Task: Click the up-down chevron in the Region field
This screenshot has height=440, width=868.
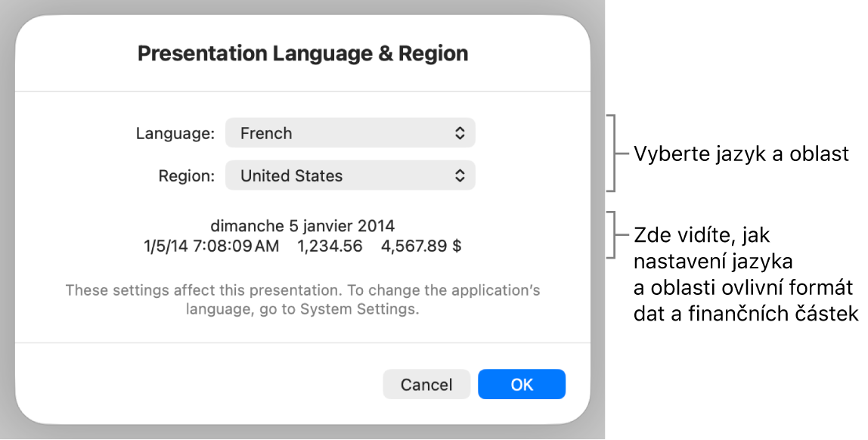Action: click(x=460, y=175)
